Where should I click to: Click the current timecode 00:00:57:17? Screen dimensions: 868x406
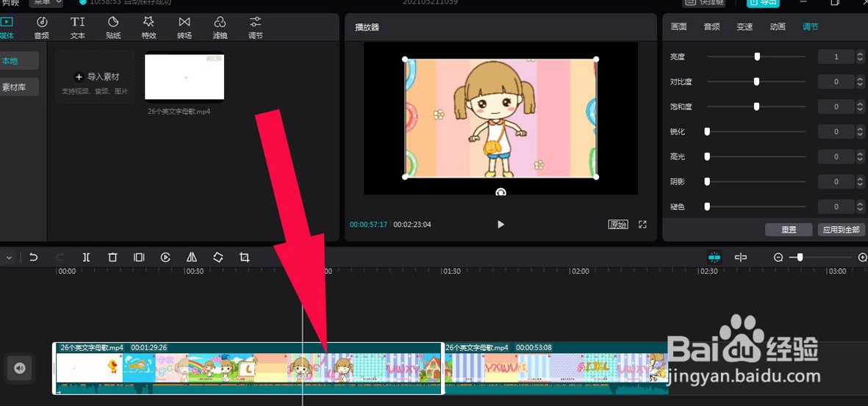pyautogui.click(x=369, y=225)
